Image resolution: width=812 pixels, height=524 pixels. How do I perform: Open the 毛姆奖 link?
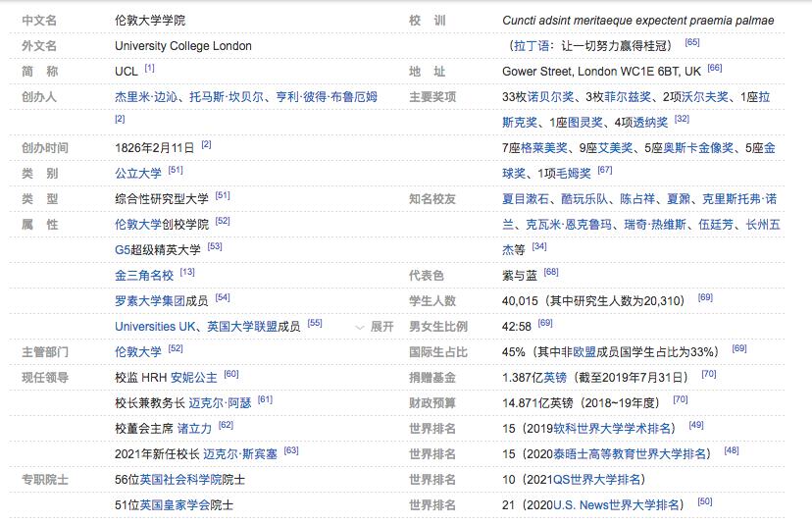(573, 173)
